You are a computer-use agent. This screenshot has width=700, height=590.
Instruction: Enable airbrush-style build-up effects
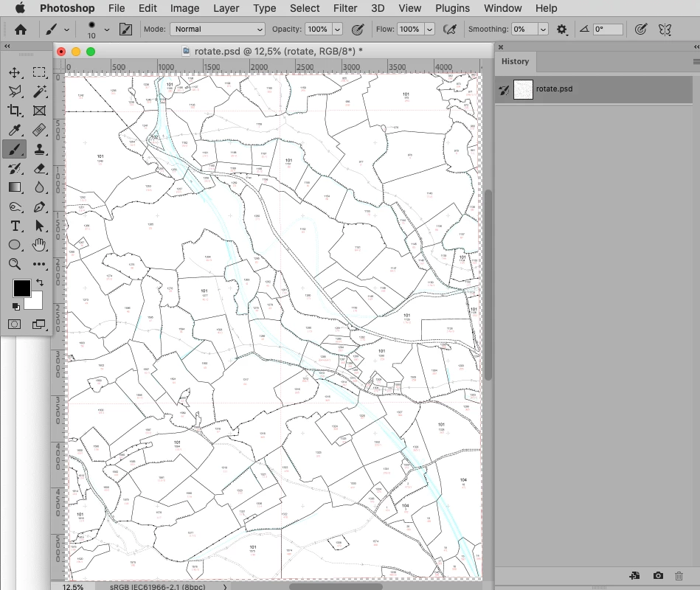449,29
